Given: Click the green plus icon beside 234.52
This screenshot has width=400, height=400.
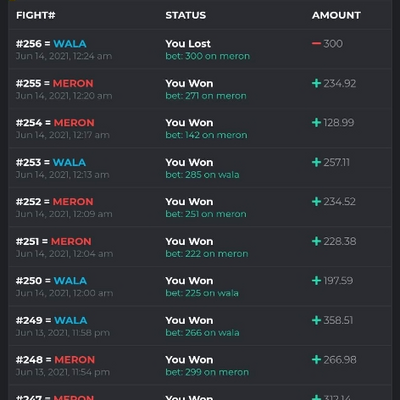Looking at the screenshot, I should coord(316,201).
